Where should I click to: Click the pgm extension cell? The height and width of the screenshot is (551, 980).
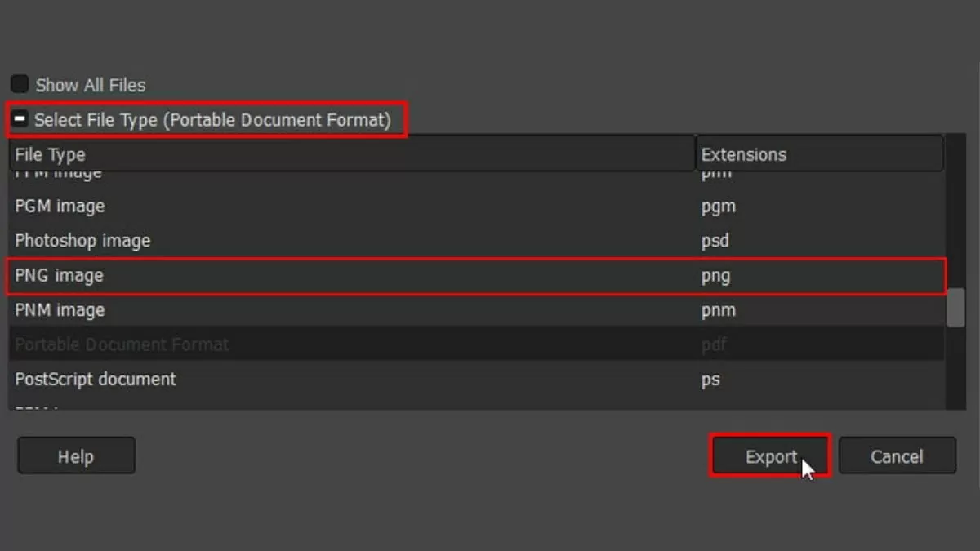(718, 207)
